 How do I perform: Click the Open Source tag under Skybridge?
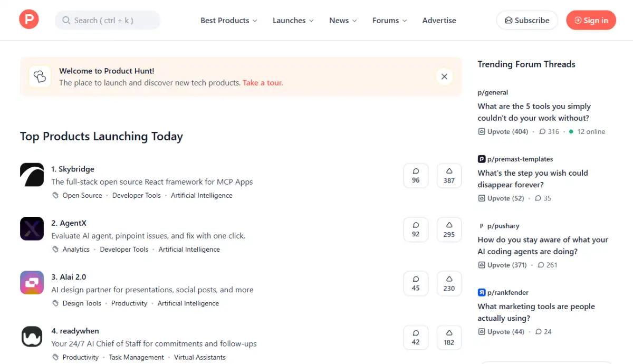82,195
